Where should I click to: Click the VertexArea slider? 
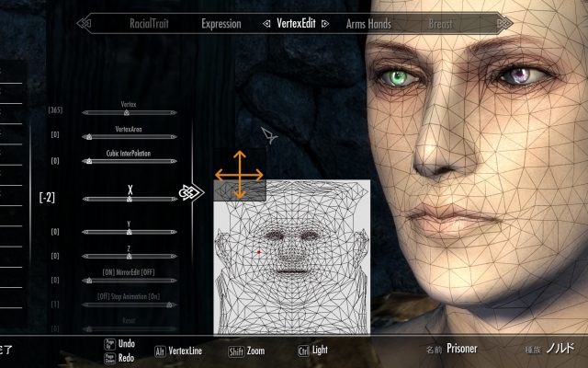tap(129, 136)
